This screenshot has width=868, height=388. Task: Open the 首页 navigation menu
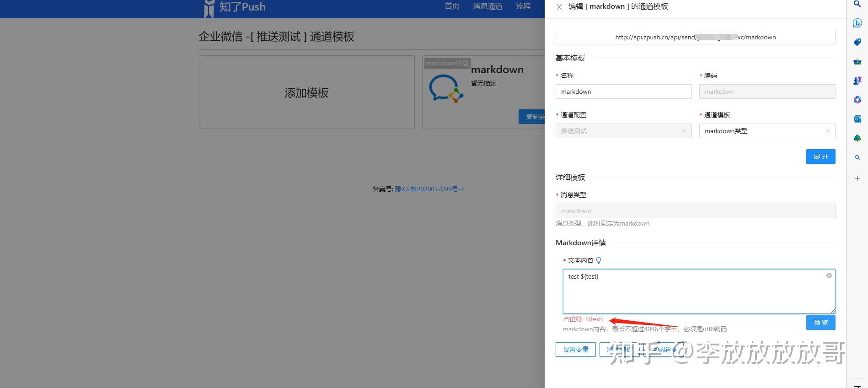click(452, 6)
